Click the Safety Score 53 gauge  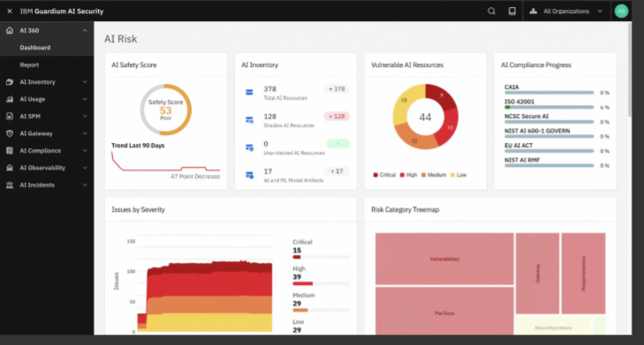[x=165, y=110]
